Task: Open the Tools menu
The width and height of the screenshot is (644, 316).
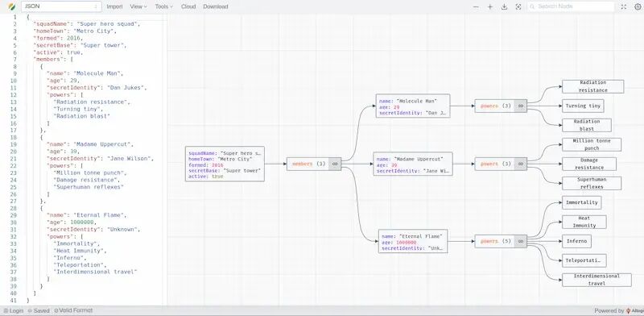Action: 164,6
